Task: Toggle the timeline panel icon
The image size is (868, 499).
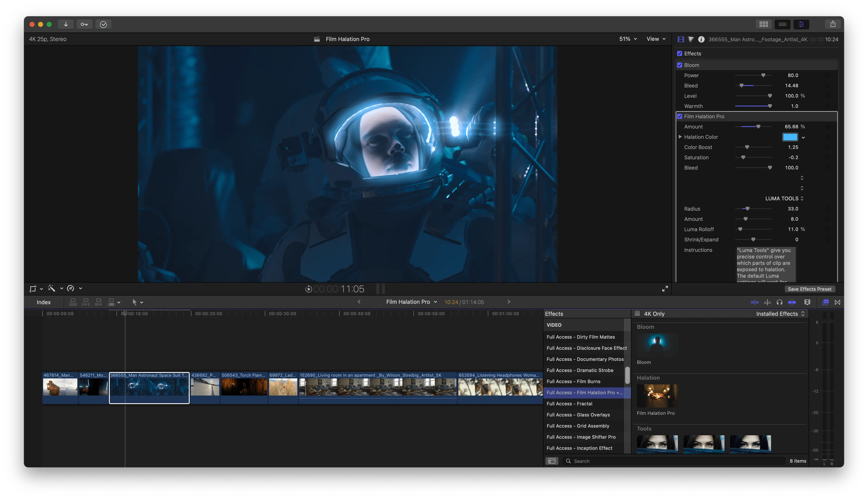Action: point(782,24)
